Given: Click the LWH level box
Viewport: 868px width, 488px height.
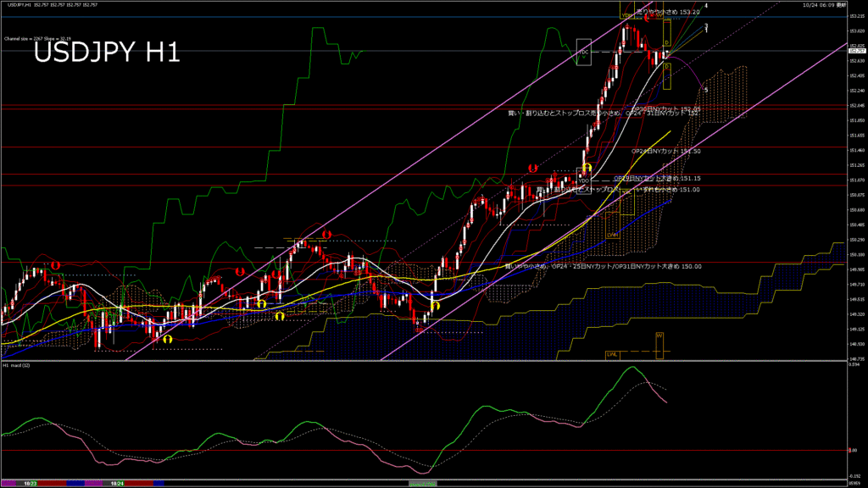Looking at the screenshot, I should coord(612,225).
